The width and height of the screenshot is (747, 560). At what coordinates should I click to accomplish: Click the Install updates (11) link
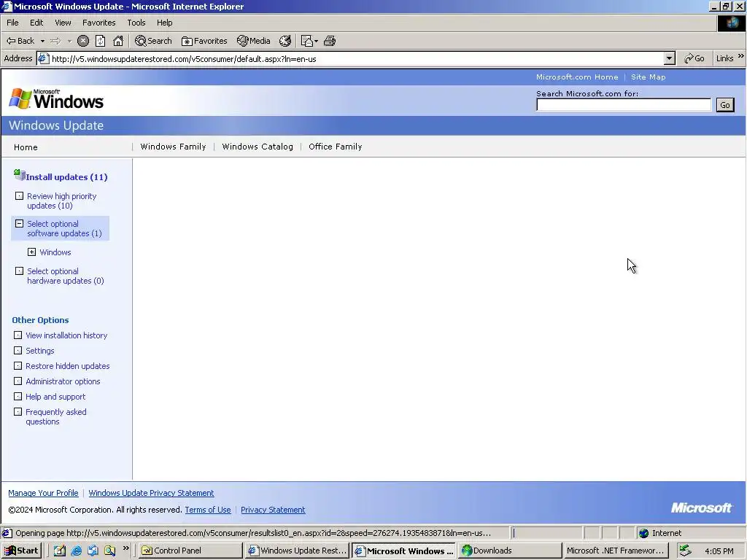pyautogui.click(x=66, y=177)
